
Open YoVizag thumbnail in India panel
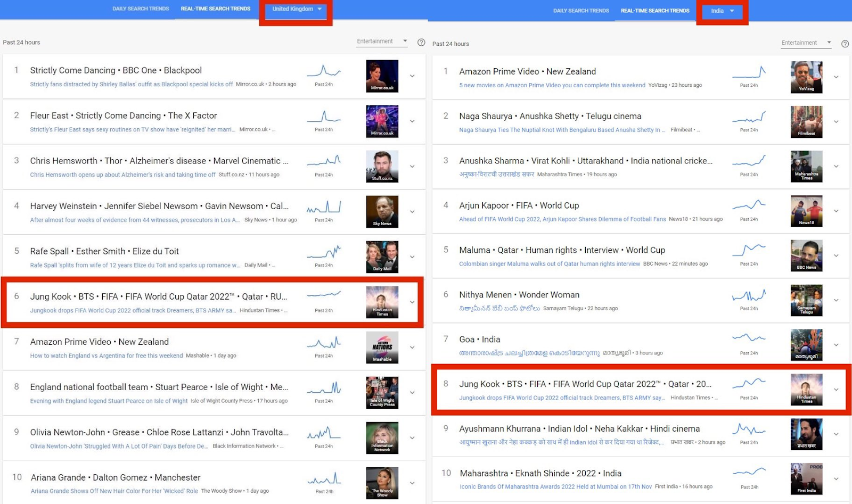point(807,77)
